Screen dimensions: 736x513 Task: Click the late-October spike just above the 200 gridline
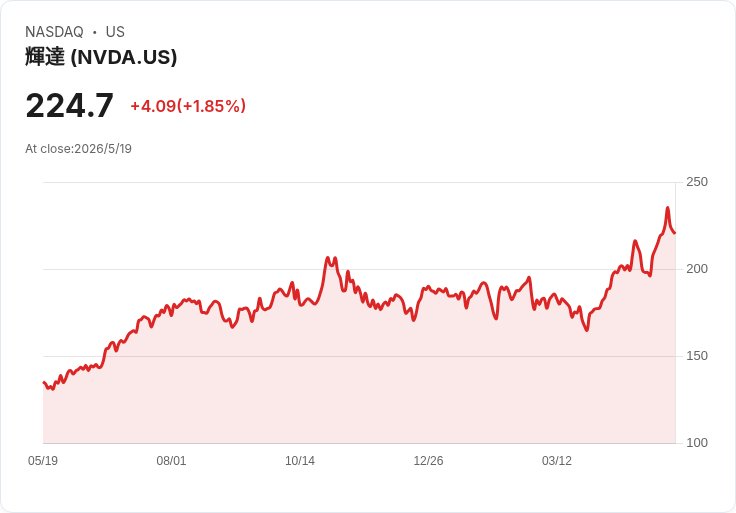tap(328, 258)
